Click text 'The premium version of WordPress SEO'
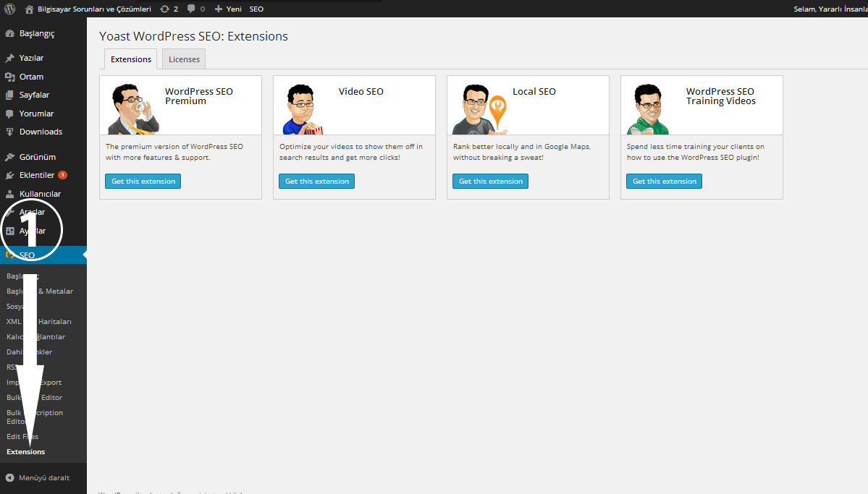This screenshot has height=494, width=868. point(174,147)
